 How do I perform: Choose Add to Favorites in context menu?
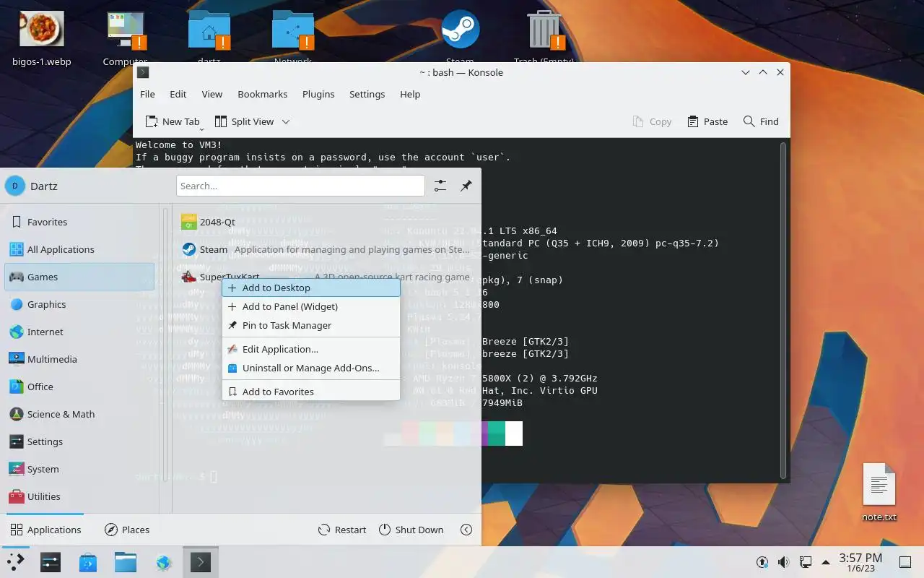pos(311,392)
